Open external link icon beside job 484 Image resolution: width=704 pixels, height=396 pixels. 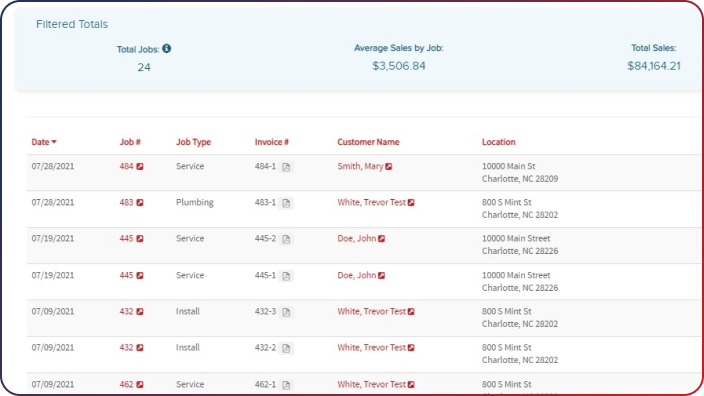click(140, 167)
